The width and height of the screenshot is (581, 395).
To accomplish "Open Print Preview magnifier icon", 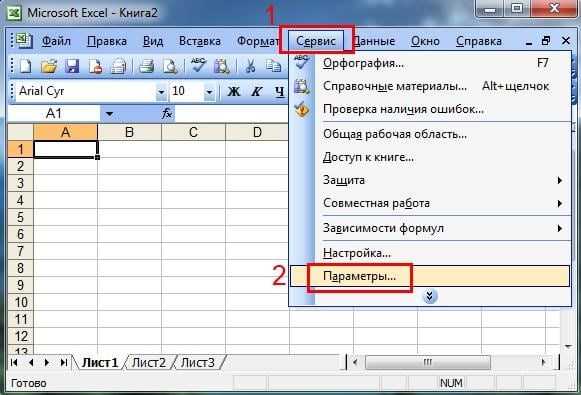I will (170, 67).
